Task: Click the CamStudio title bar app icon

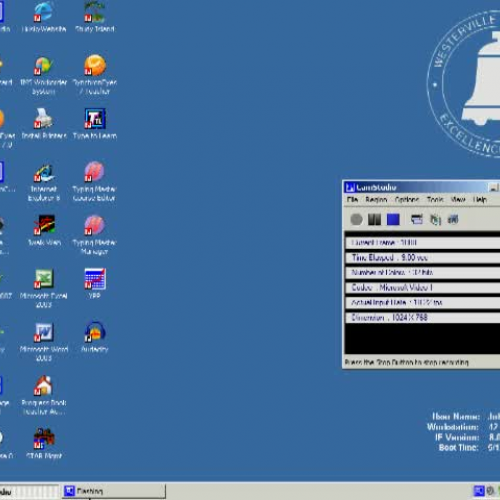Action: [350, 187]
